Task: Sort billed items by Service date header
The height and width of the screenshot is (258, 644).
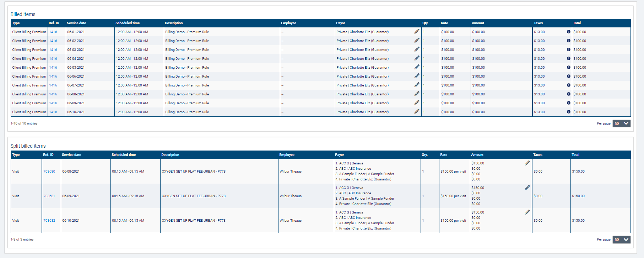Action: [76, 23]
